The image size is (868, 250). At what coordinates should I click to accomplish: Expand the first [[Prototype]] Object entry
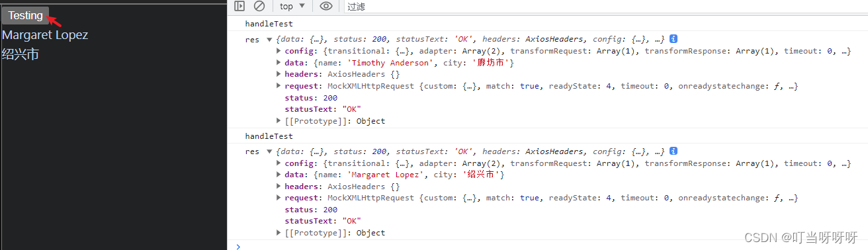[x=279, y=121]
